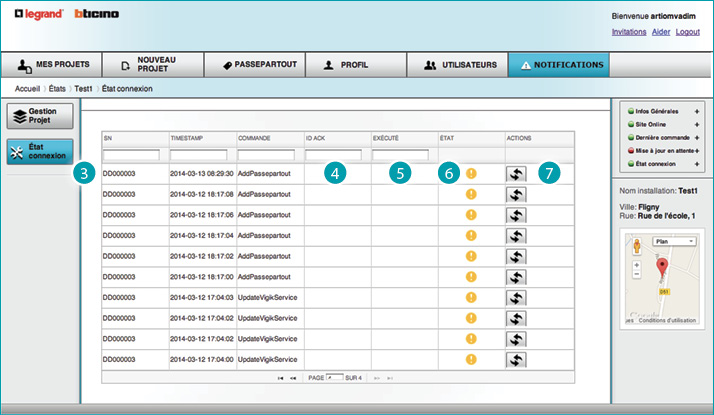Click the red location pin on the map
The image size is (714, 415).
click(660, 266)
